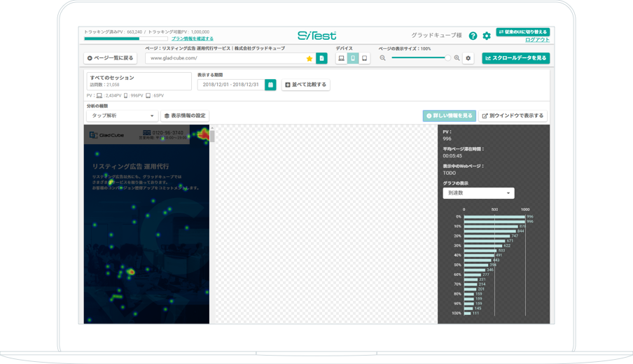Image resolution: width=633 pixels, height=364 pixels.
Task: Click the 並べて比較する compare button
Action: coord(305,85)
